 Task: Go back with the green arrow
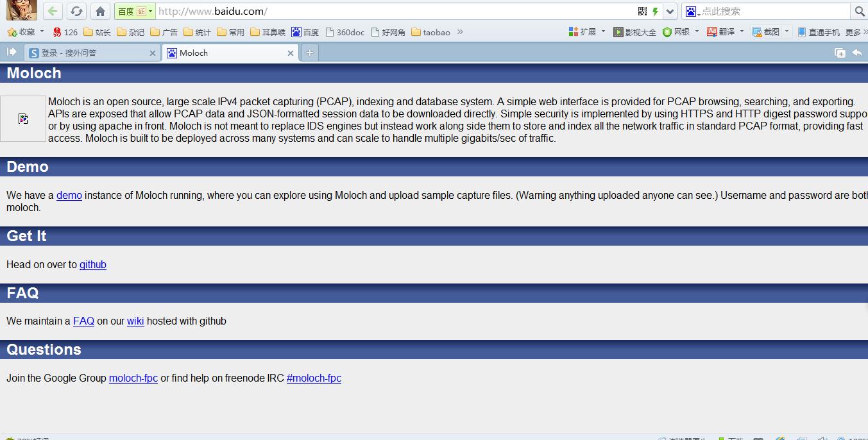click(x=53, y=11)
